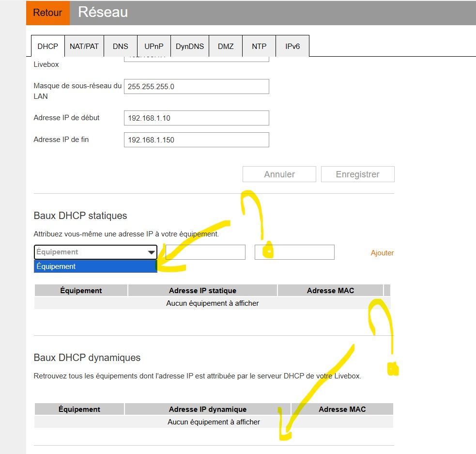The image size is (476, 454).
Task: Click the Adresse IP de fin label
Action: [61, 140]
